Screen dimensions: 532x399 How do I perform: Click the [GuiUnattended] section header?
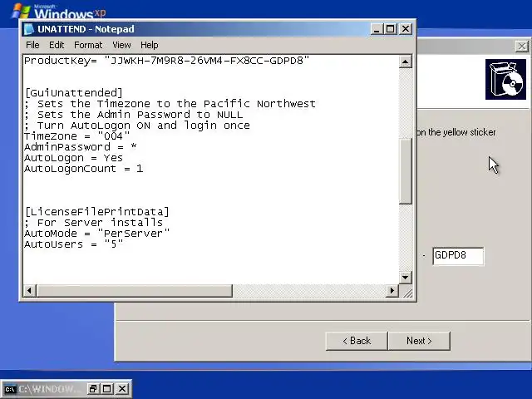74,93
